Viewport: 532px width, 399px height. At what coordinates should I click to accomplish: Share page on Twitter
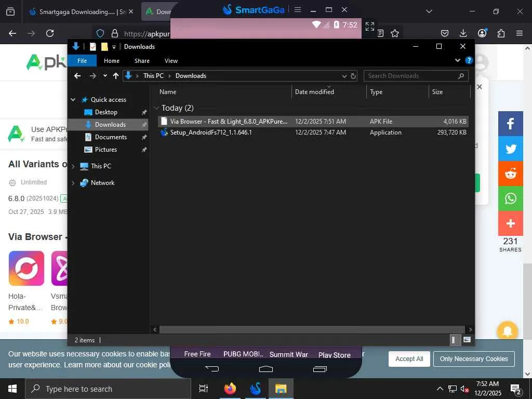[x=510, y=149]
